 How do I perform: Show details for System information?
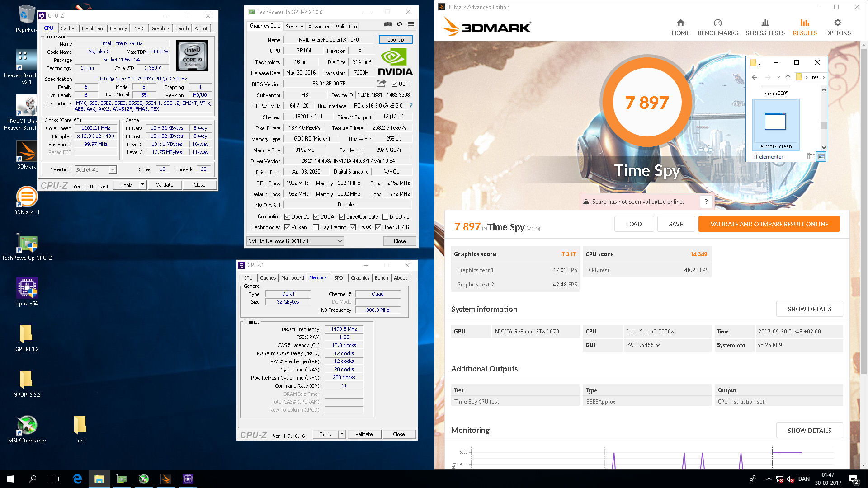click(x=809, y=309)
